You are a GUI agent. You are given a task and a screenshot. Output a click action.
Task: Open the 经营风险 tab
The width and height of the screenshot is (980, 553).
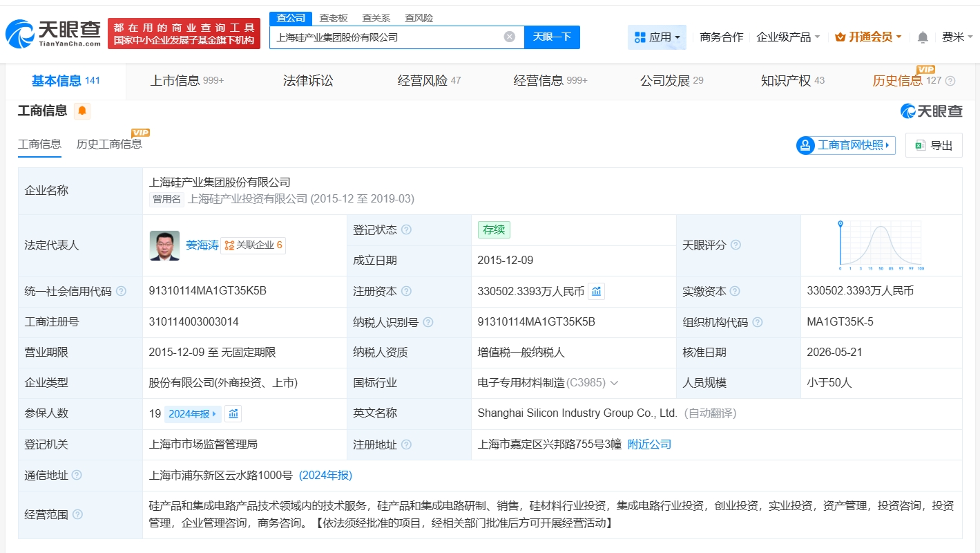(x=429, y=81)
